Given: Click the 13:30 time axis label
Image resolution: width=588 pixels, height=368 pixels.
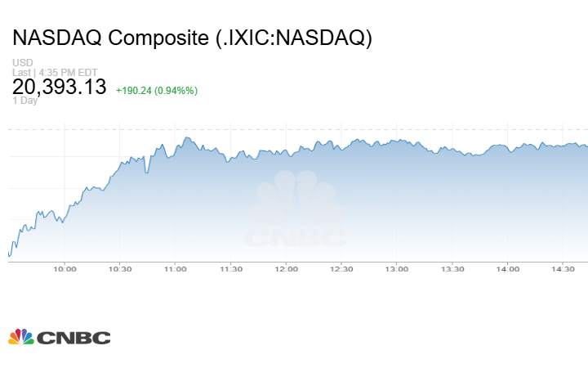Looking at the screenshot, I should tap(452, 268).
